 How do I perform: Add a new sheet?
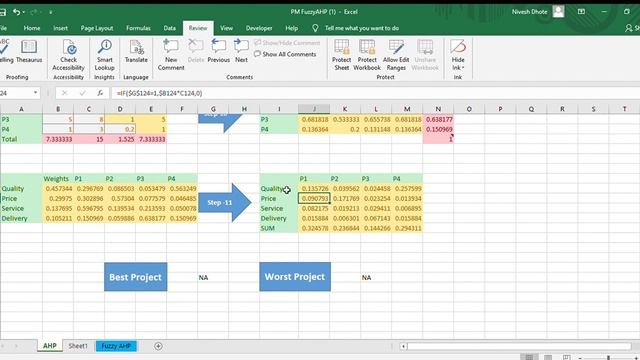click(158, 346)
